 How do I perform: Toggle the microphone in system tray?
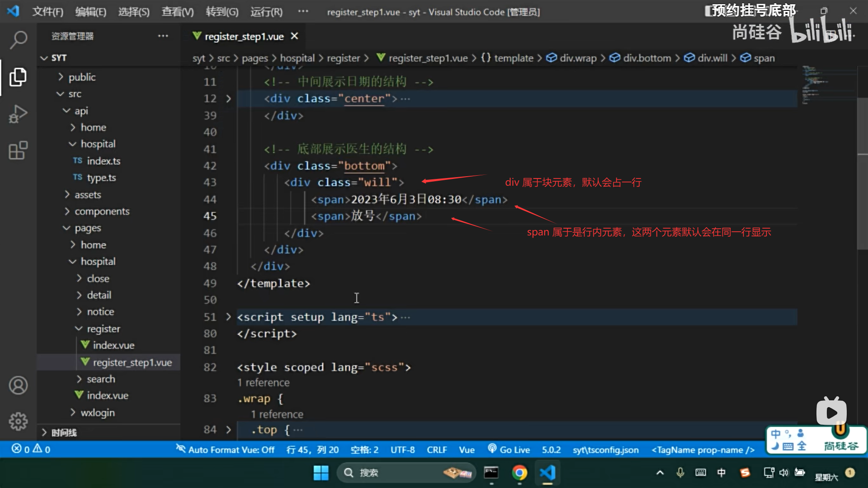680,473
